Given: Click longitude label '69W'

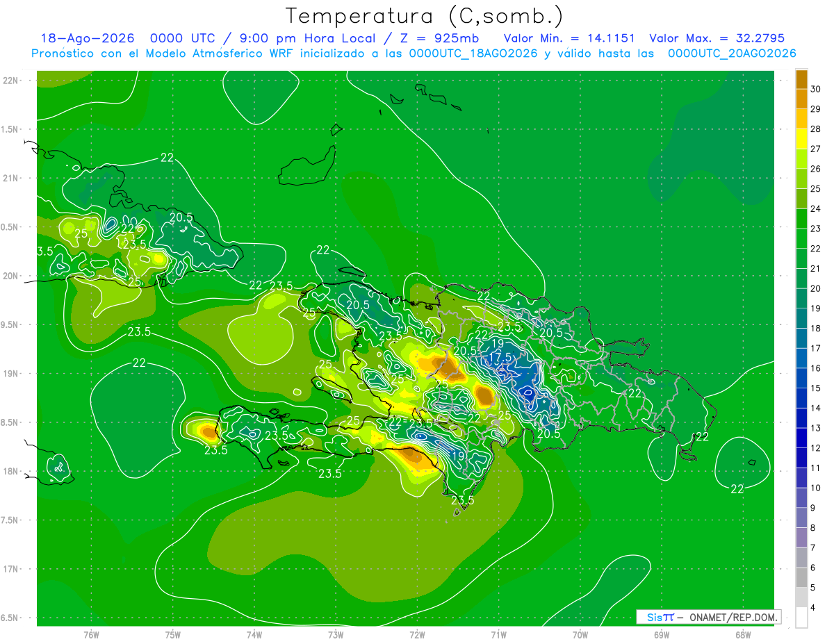Looking at the screenshot, I should [x=661, y=635].
